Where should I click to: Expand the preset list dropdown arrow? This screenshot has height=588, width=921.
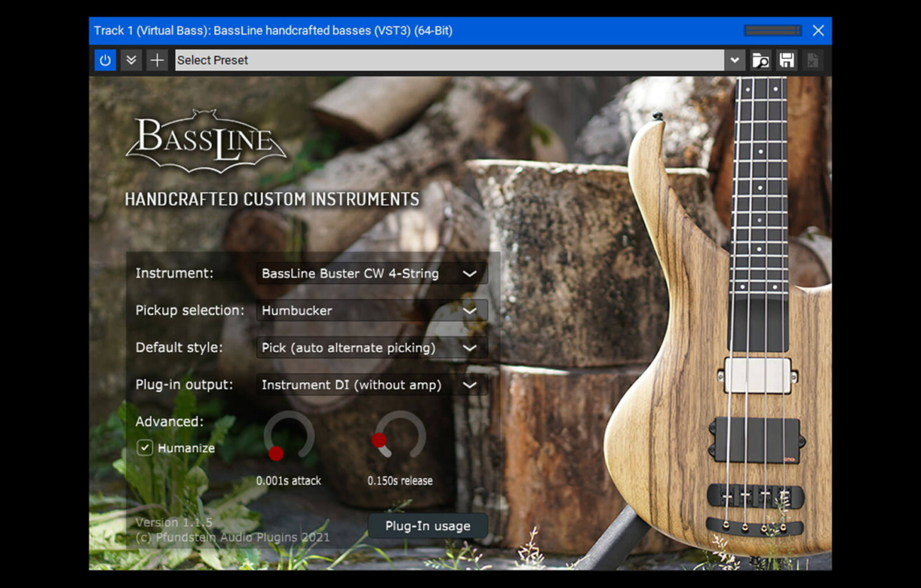(x=735, y=60)
